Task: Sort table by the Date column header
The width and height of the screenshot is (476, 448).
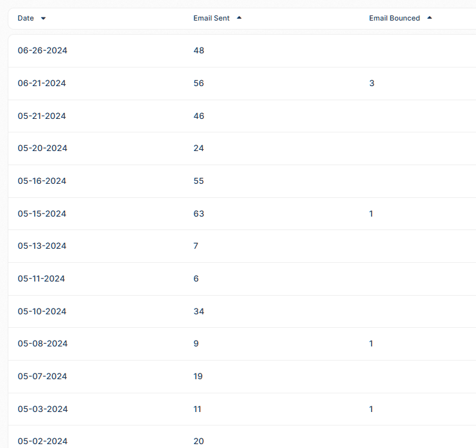Action: click(x=26, y=18)
